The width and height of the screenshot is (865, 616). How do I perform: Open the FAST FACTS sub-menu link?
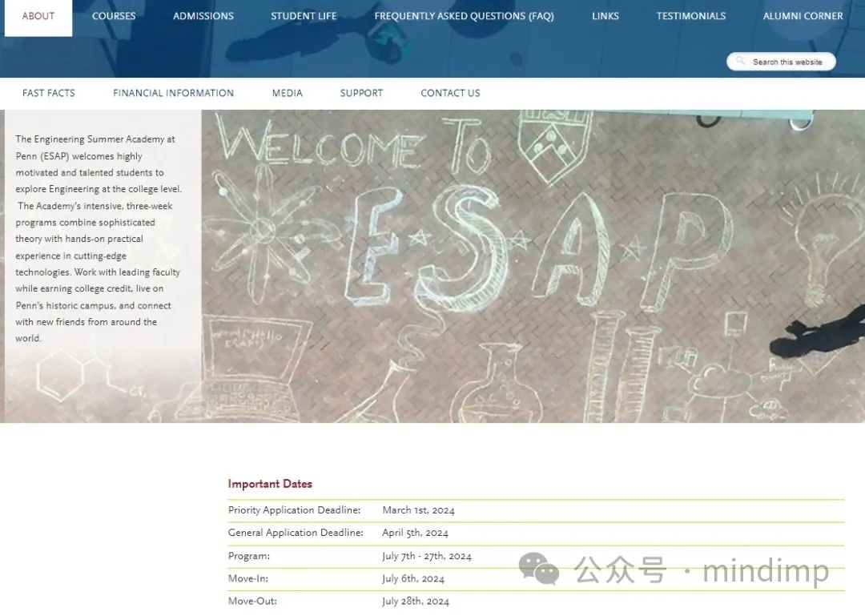click(x=49, y=93)
